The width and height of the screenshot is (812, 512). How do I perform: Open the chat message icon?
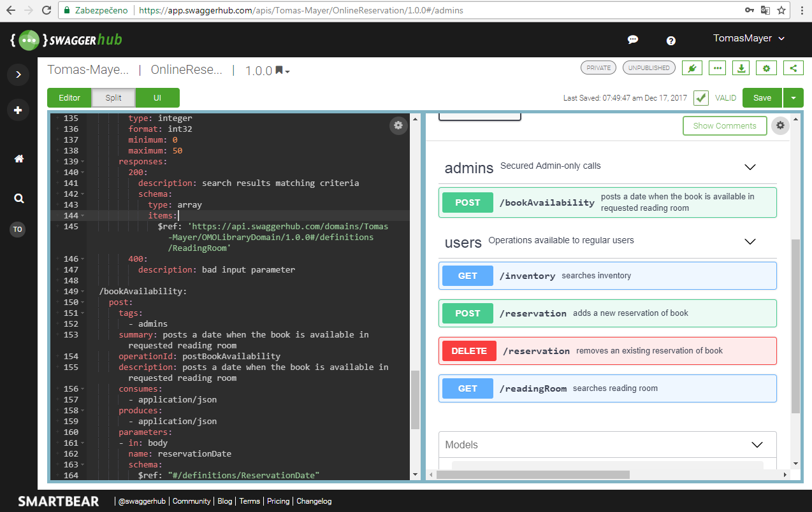[x=632, y=39]
